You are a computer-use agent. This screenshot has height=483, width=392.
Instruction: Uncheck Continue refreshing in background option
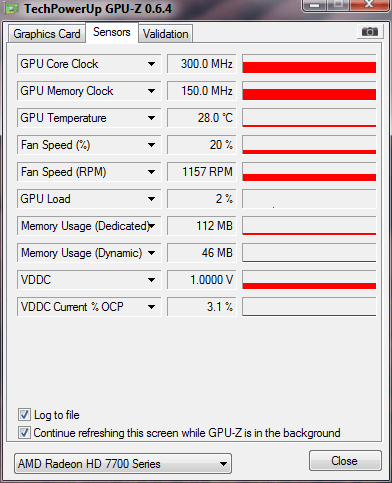[x=24, y=433]
